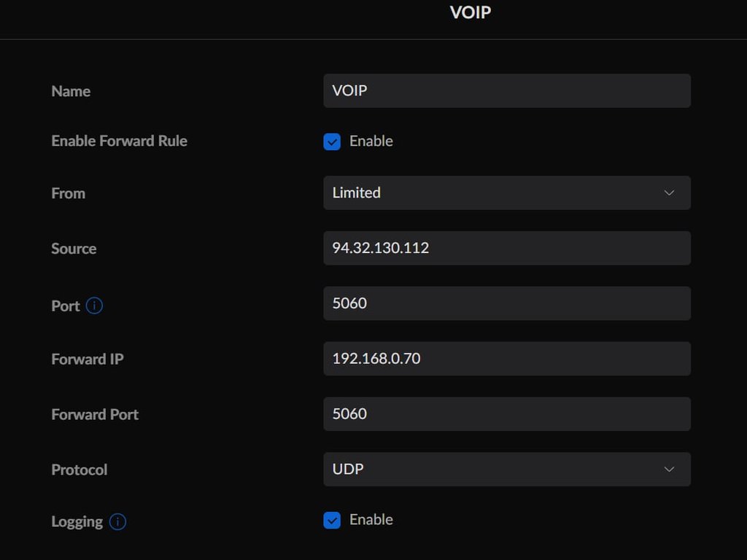Click the Enable text in the Logging row
Screen dimensions: 747x560
[x=371, y=520]
